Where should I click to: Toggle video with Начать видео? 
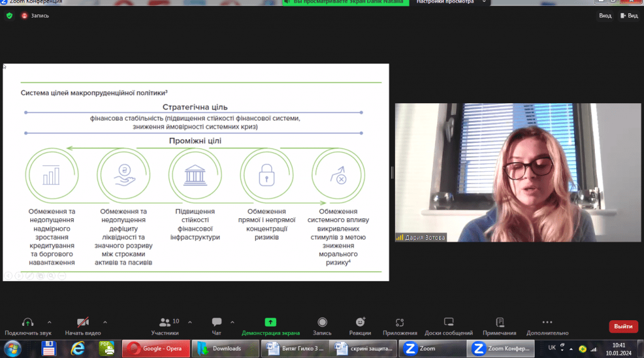tap(82, 323)
